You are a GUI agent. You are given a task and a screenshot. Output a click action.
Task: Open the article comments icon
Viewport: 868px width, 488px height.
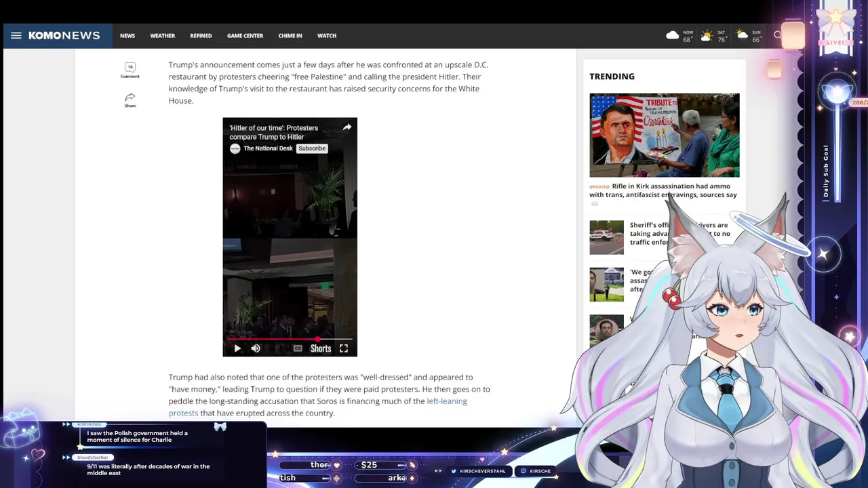click(130, 67)
